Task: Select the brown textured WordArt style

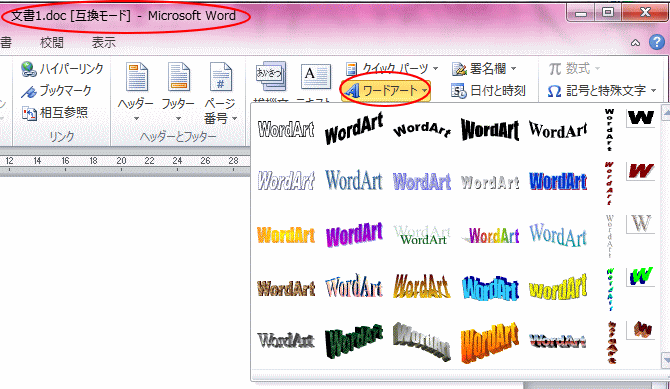Action: click(286, 289)
